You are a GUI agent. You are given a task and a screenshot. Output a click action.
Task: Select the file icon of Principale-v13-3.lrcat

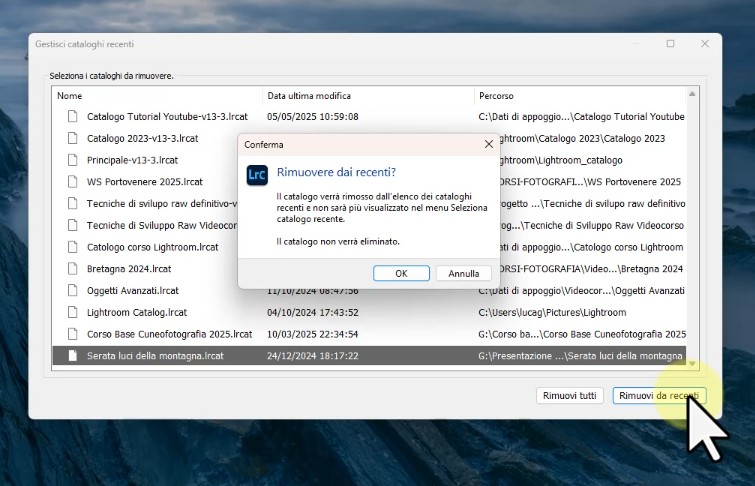coord(73,160)
